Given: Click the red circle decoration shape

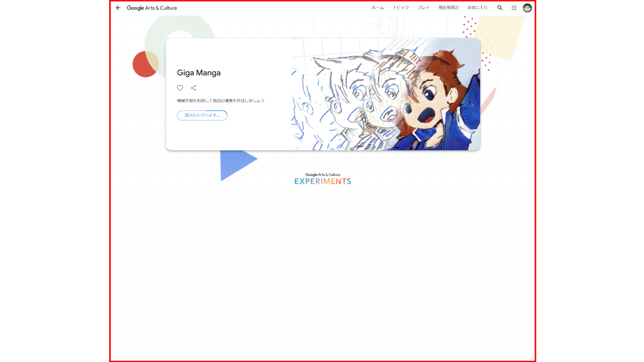Looking at the screenshot, I should coord(144,64).
